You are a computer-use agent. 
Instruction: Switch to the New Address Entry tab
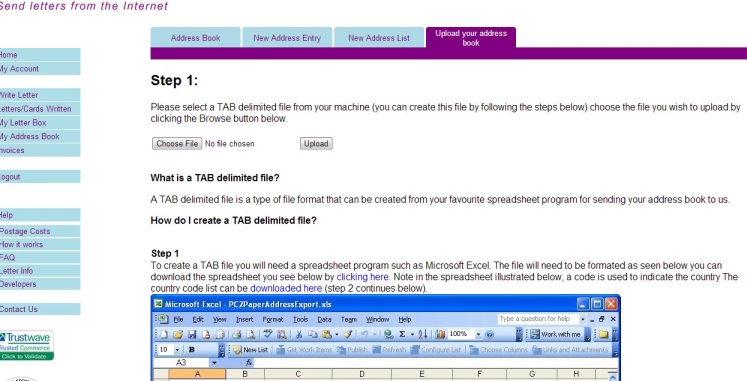tap(287, 38)
